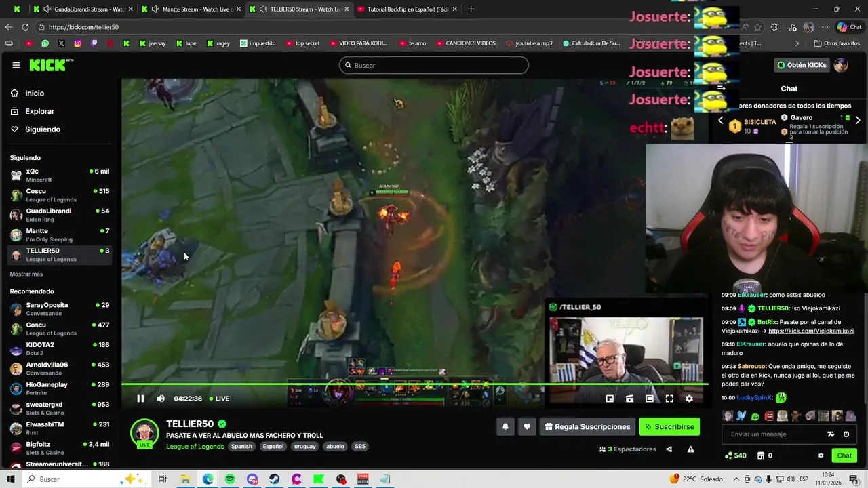Open GuadaLibrandi channel in sidebar
This screenshot has width=868, height=488.
60,215
